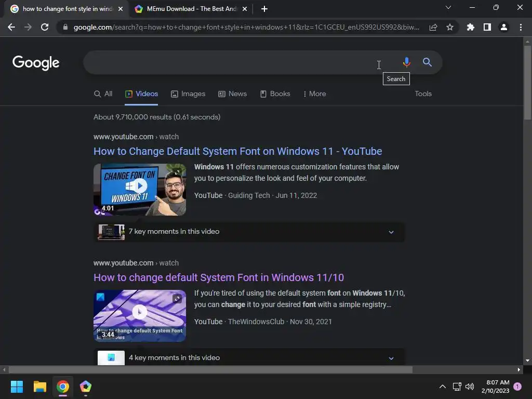This screenshot has width=532, height=399.
Task: Click scrollbar down arrow
Action: [527, 361]
